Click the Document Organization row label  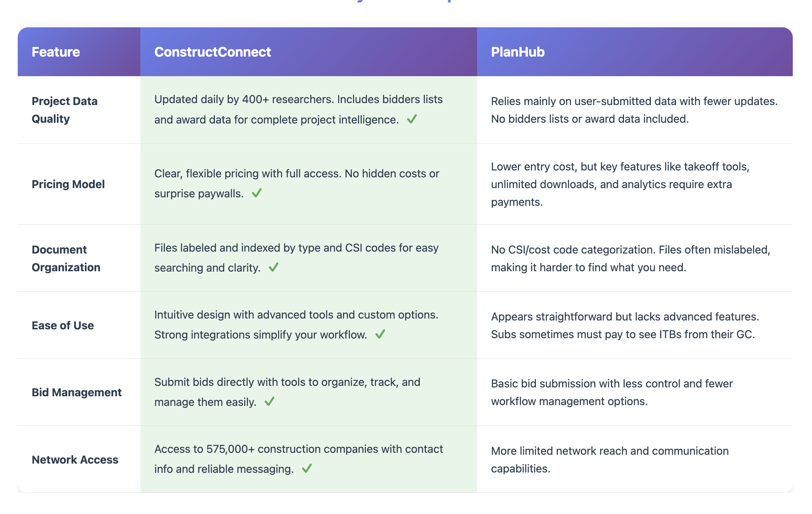pos(66,258)
